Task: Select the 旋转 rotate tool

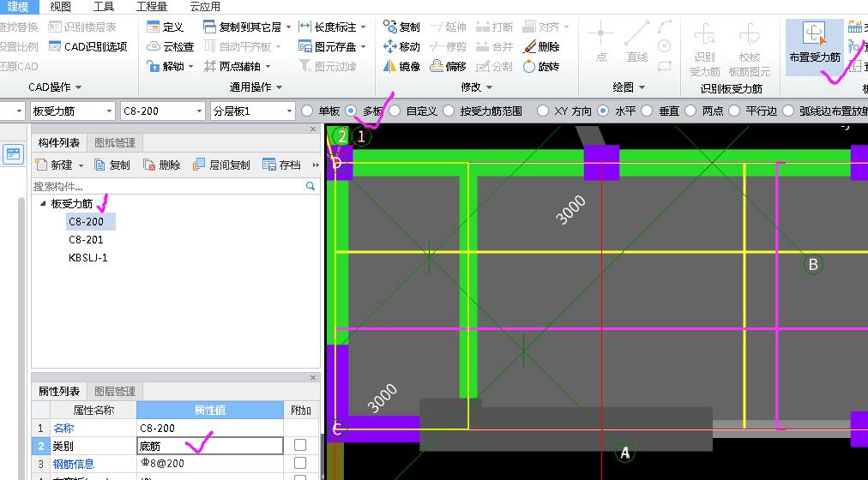Action: [541, 66]
